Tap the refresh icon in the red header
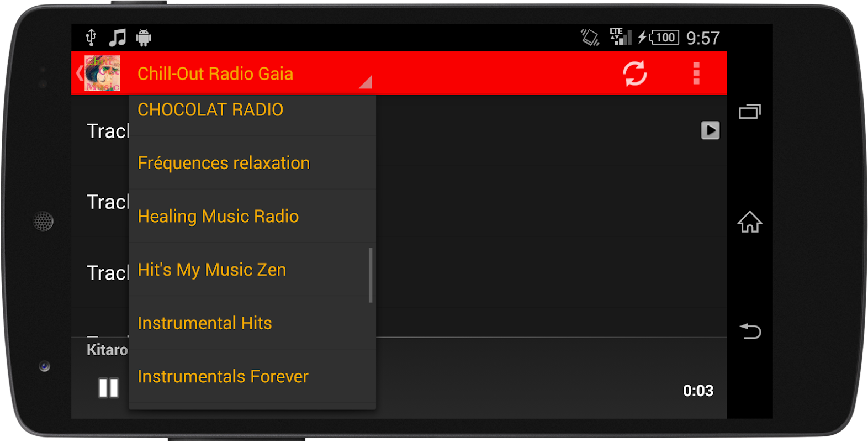 click(x=635, y=73)
